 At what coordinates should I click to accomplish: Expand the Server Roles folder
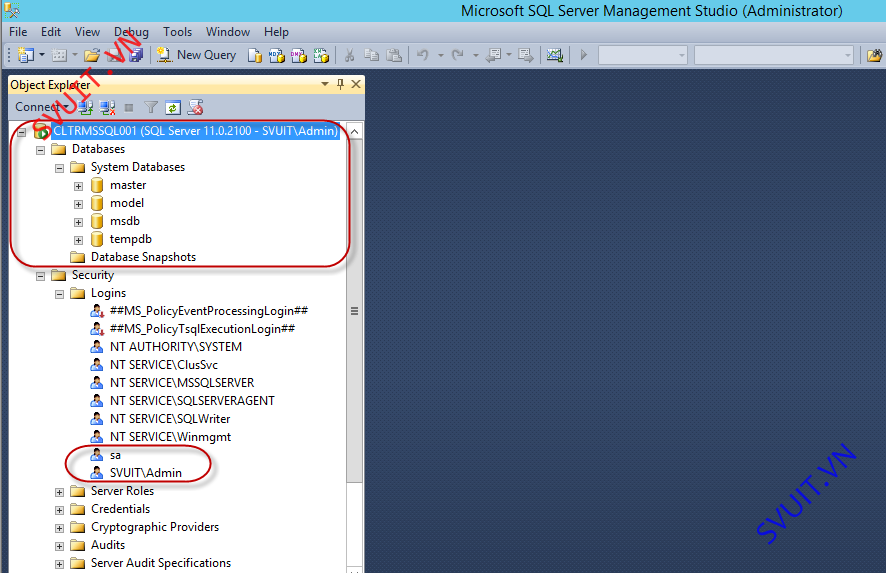59,492
